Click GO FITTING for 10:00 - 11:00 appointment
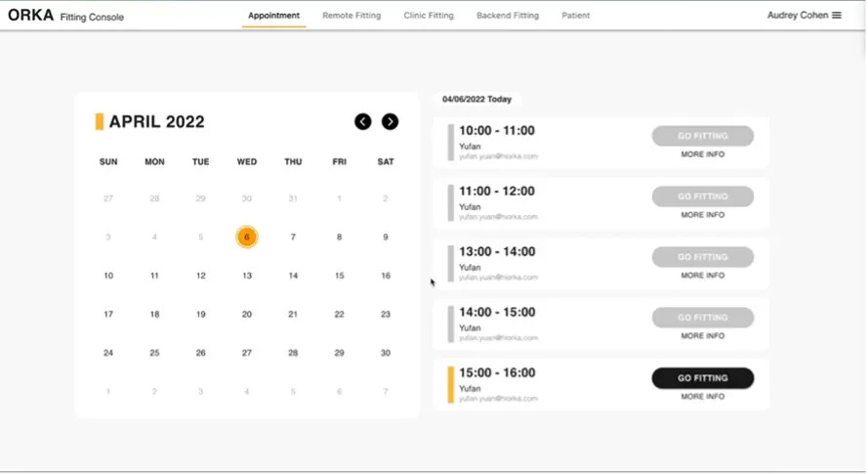The height and width of the screenshot is (474, 868). click(702, 136)
